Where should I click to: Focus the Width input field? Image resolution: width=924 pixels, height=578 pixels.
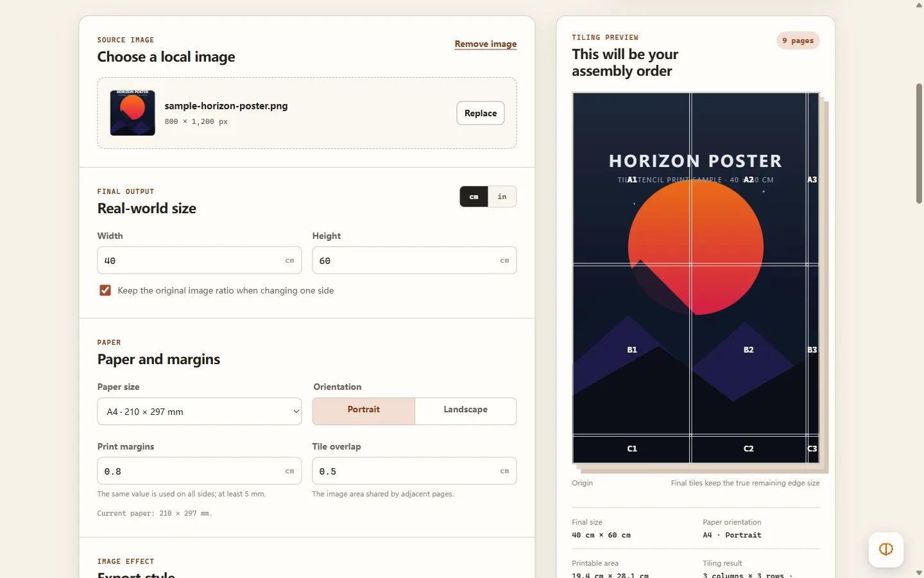(200, 260)
